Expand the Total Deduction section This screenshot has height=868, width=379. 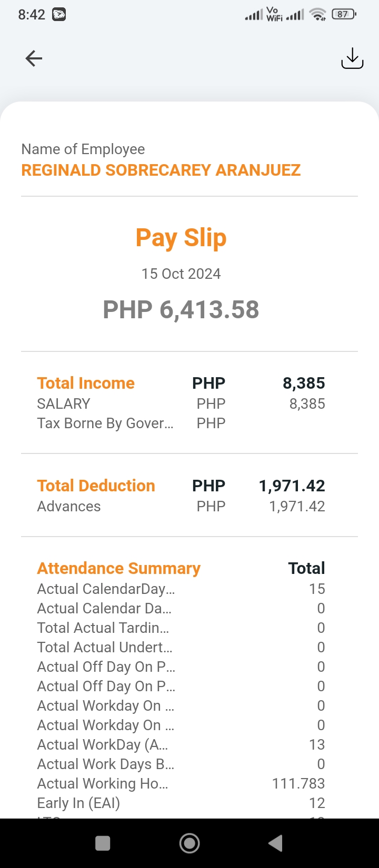pyautogui.click(x=96, y=486)
